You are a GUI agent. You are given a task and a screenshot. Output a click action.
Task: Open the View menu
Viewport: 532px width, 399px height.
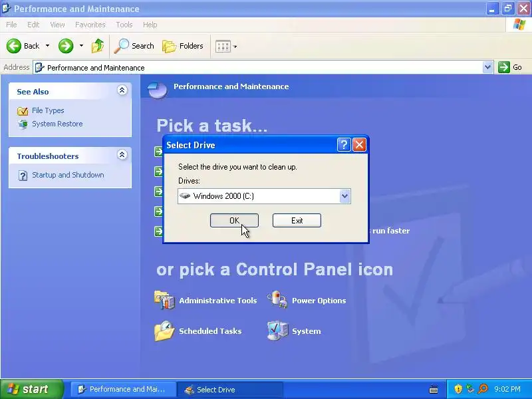[57, 25]
